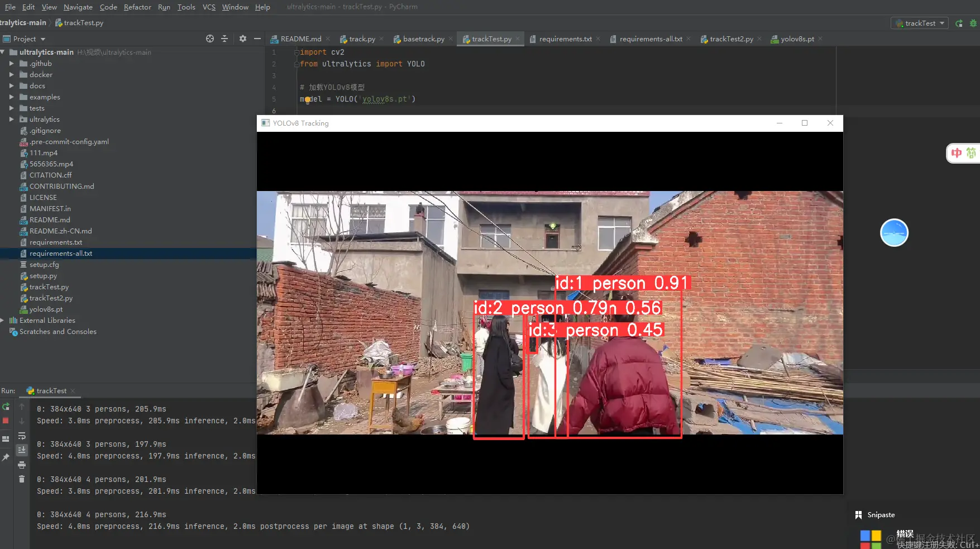Switch to the basetrack.py editor tab
Screen dimensions: 980x549
pyautogui.click(x=423, y=39)
